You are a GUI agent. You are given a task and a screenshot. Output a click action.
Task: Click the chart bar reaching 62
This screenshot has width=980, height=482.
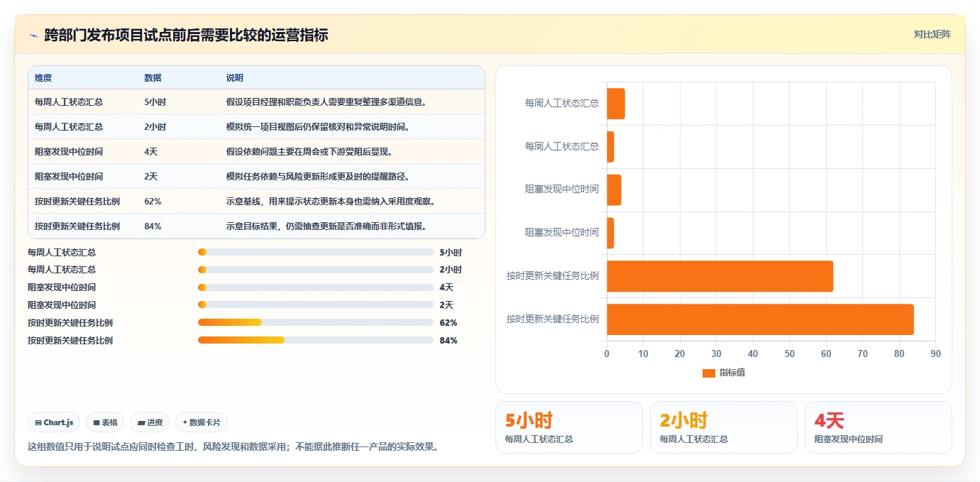720,276
